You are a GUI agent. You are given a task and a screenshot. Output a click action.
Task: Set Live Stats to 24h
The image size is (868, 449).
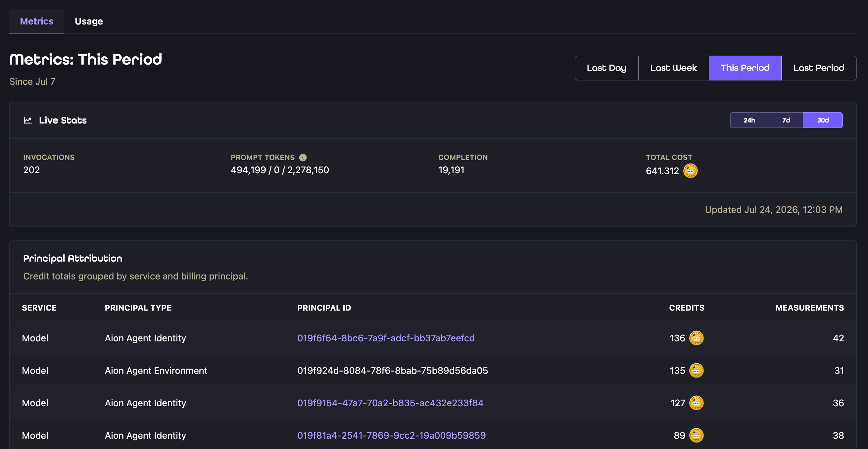(749, 120)
